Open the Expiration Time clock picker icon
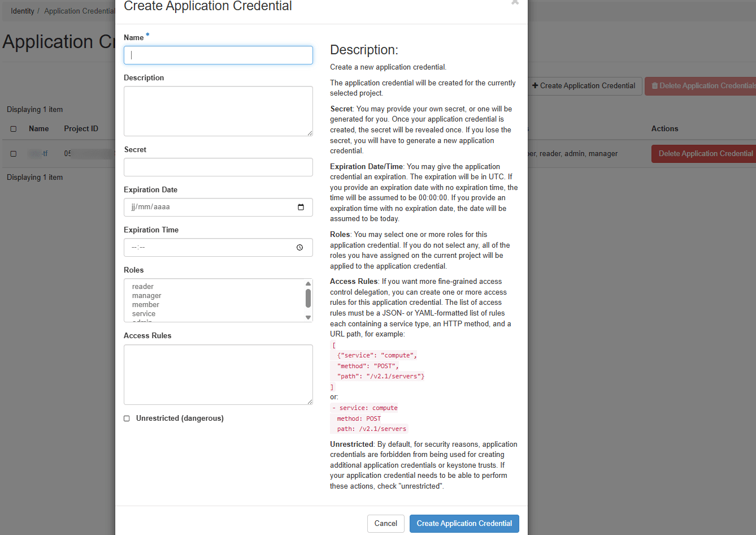This screenshot has width=756, height=535. click(300, 247)
